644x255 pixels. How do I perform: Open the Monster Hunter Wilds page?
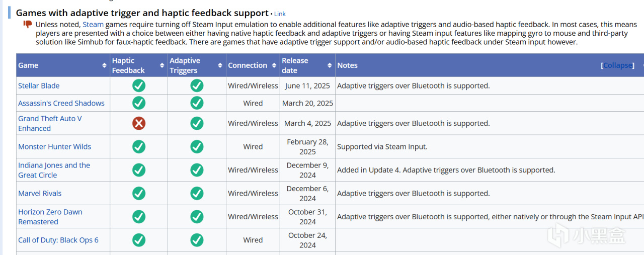[54, 146]
